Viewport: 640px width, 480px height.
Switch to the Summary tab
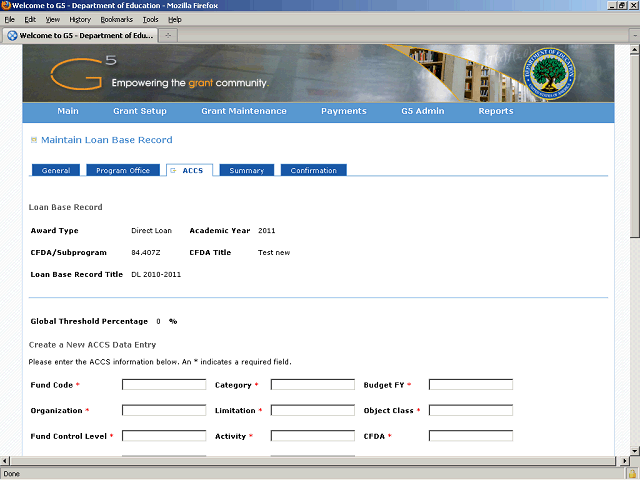(x=247, y=170)
